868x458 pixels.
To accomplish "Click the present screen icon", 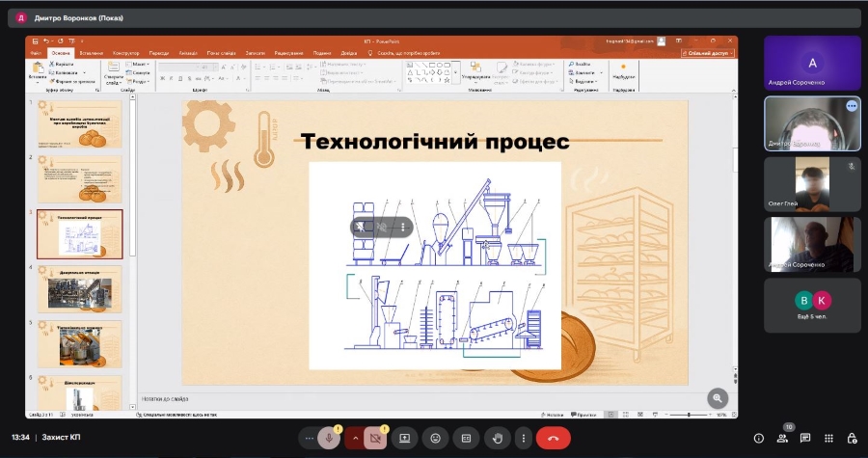I will [405, 438].
